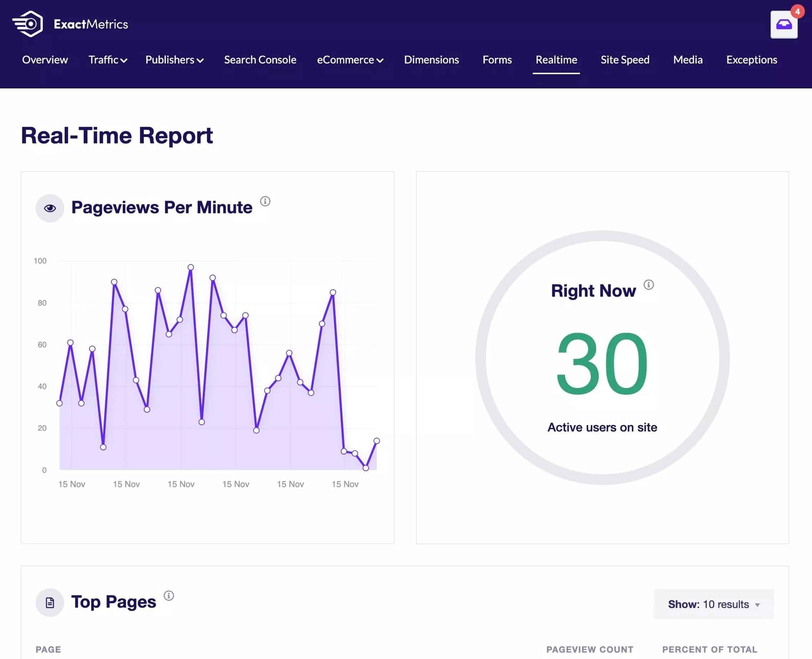812x659 pixels.
Task: Click the ExactMetrics brand name text
Action: pyautogui.click(x=91, y=24)
